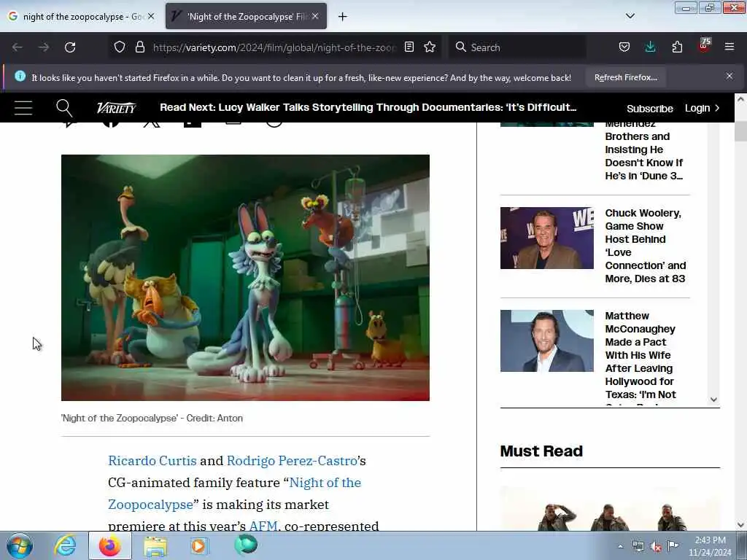Click the Zoopocalypse animated still image
747x560 pixels.
(245, 278)
